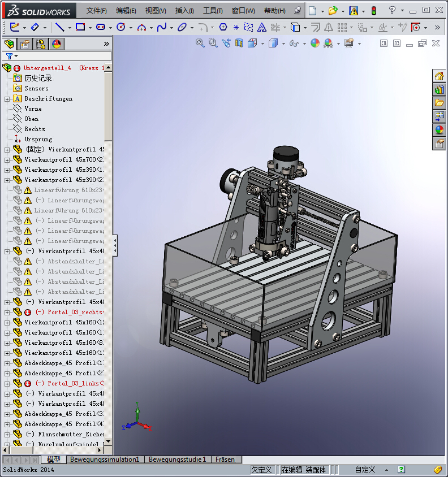Open the Rectangle tool dropdown arrow

(x=90, y=27)
